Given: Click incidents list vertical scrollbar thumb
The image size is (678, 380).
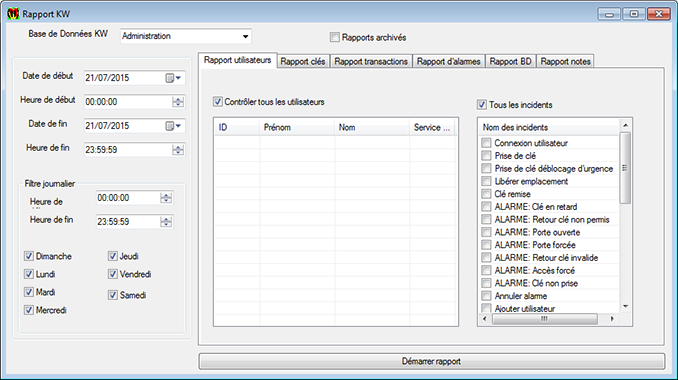Looking at the screenshot, I should [625, 168].
